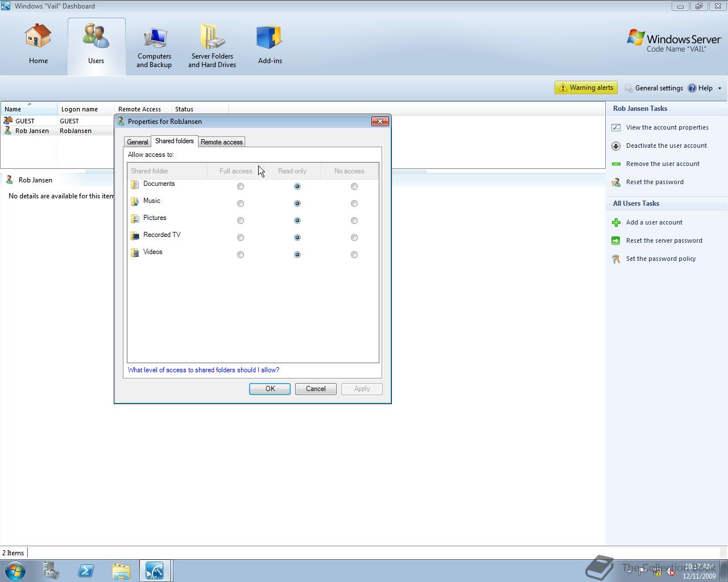
Task: Click the Recorded TV folder icon
Action: point(135,235)
